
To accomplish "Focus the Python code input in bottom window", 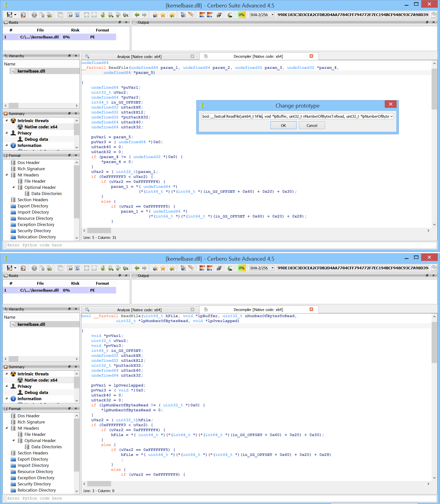I will [x=221, y=498].
